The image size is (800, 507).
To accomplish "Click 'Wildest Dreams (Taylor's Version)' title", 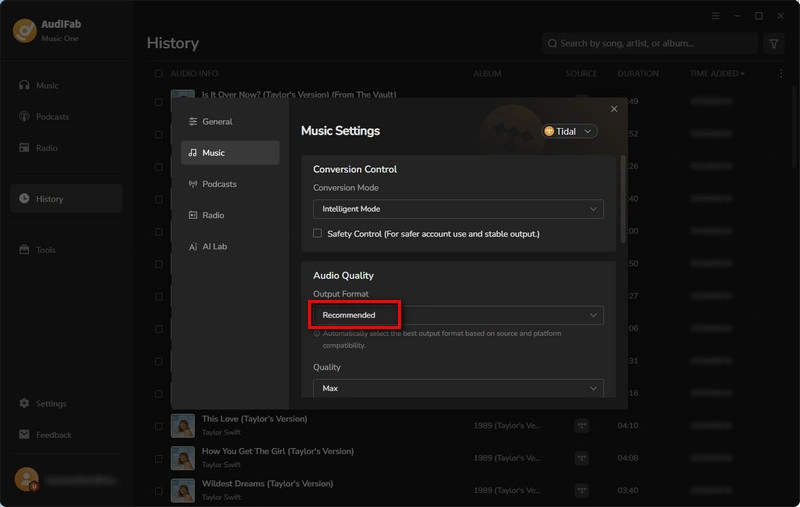I will point(267,484).
